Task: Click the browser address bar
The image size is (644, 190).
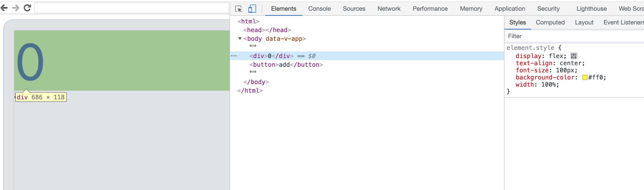Action: [x=132, y=8]
